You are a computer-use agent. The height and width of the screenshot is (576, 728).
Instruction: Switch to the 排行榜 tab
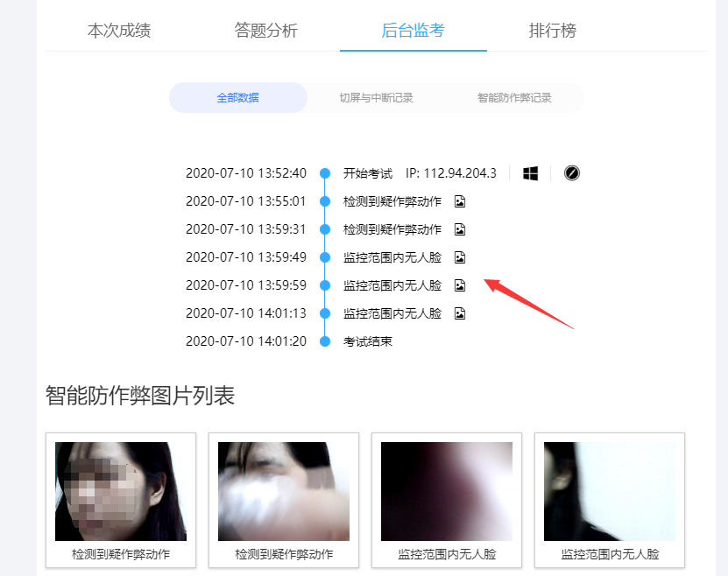coord(553,30)
